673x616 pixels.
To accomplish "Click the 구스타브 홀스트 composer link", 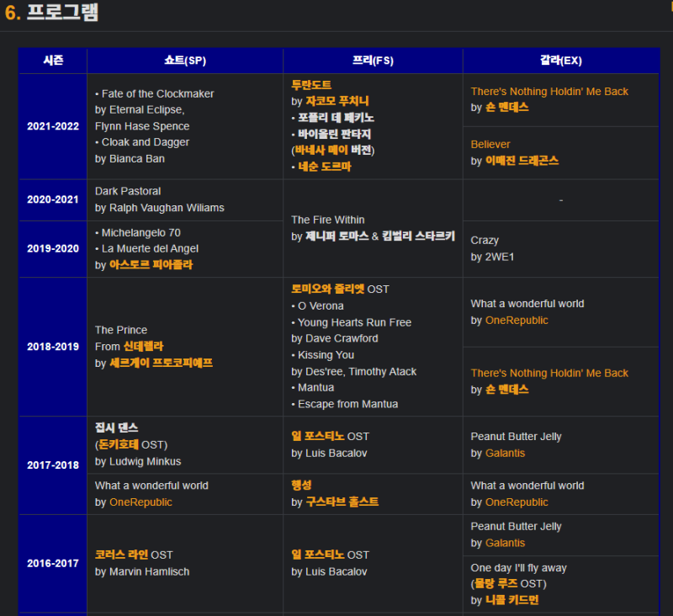I will pyautogui.click(x=342, y=502).
